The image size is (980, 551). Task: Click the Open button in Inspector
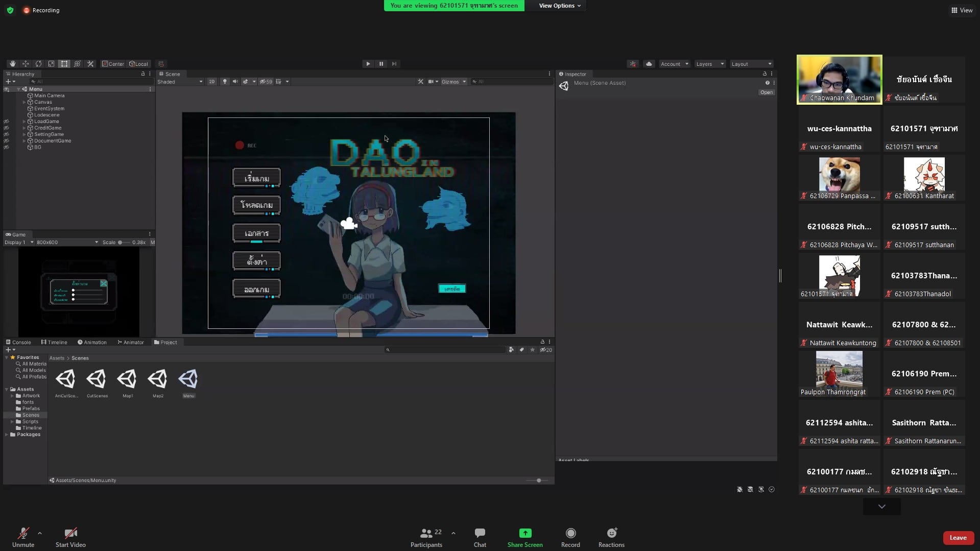coord(766,92)
